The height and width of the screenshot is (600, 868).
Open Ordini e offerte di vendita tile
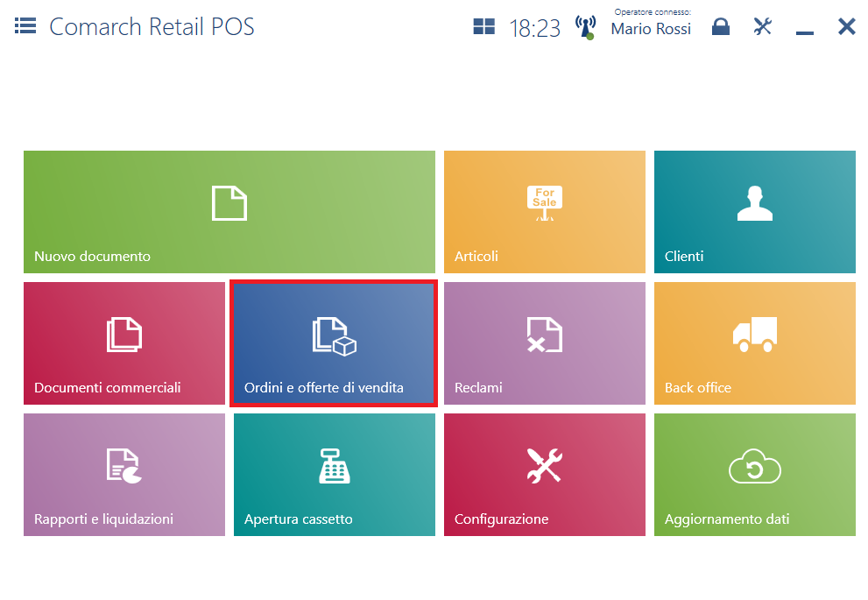(334, 343)
